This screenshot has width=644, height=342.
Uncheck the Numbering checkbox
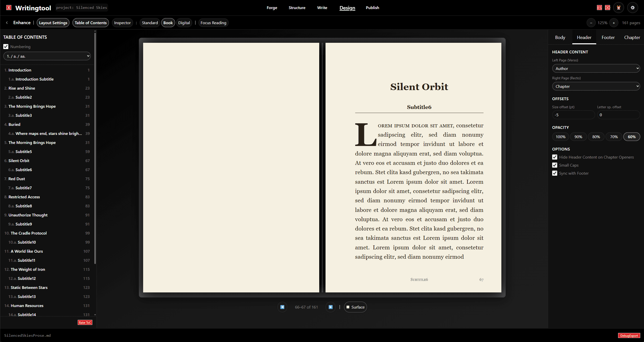click(x=6, y=47)
